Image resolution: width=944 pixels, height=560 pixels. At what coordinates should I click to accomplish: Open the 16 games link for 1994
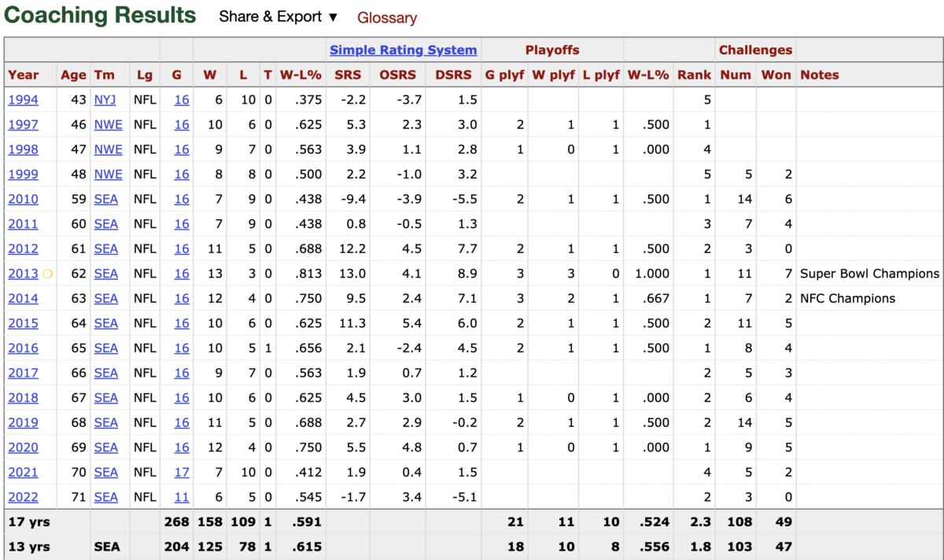182,99
